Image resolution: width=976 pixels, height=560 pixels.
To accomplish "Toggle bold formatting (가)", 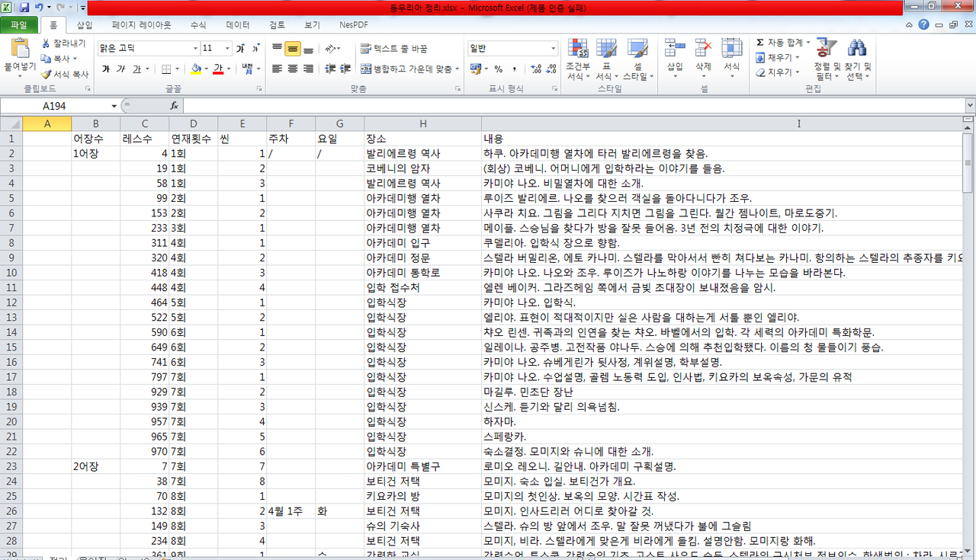I will (x=106, y=69).
